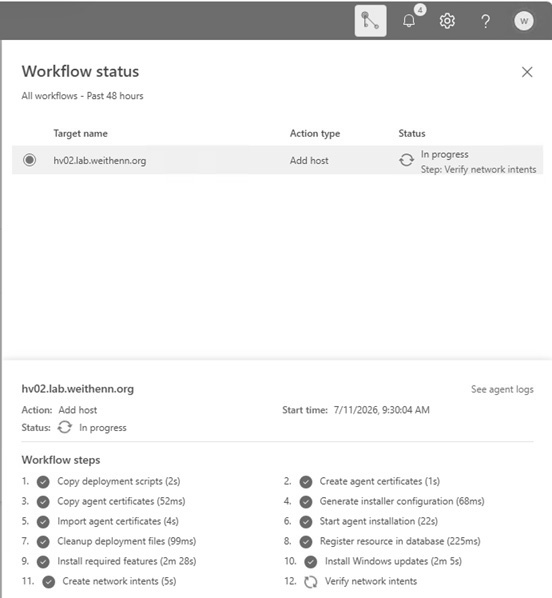Click spinner icon for Verify network intents

(x=311, y=582)
